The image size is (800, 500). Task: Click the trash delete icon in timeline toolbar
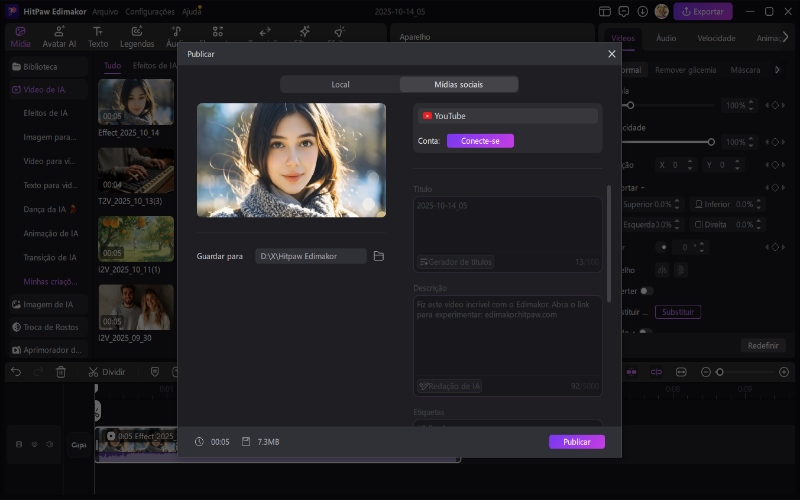point(61,372)
